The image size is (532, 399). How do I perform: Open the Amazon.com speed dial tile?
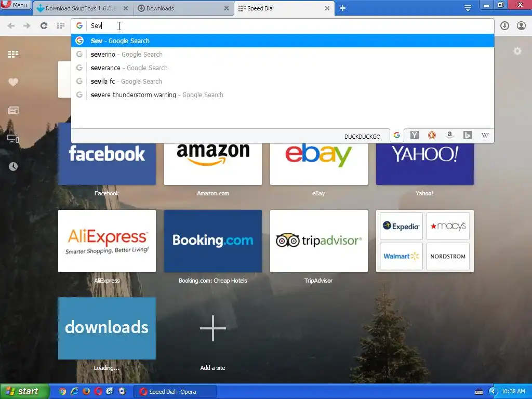click(212, 164)
